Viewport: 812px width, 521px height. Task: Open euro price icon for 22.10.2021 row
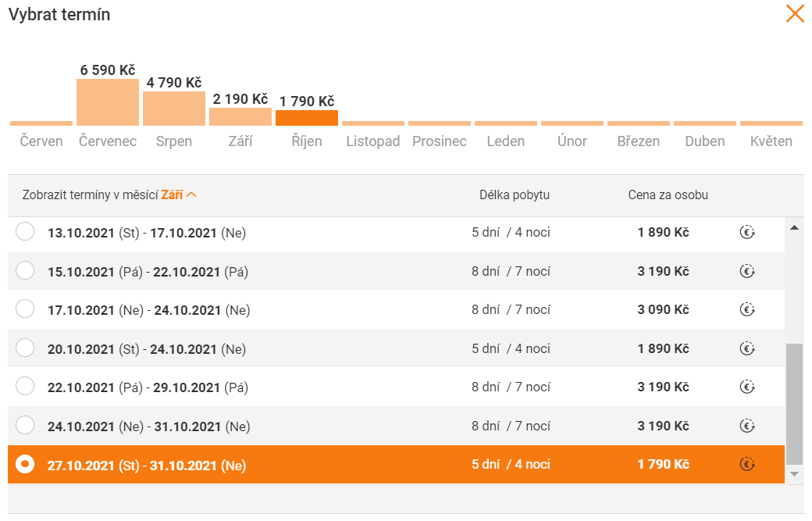point(746,387)
